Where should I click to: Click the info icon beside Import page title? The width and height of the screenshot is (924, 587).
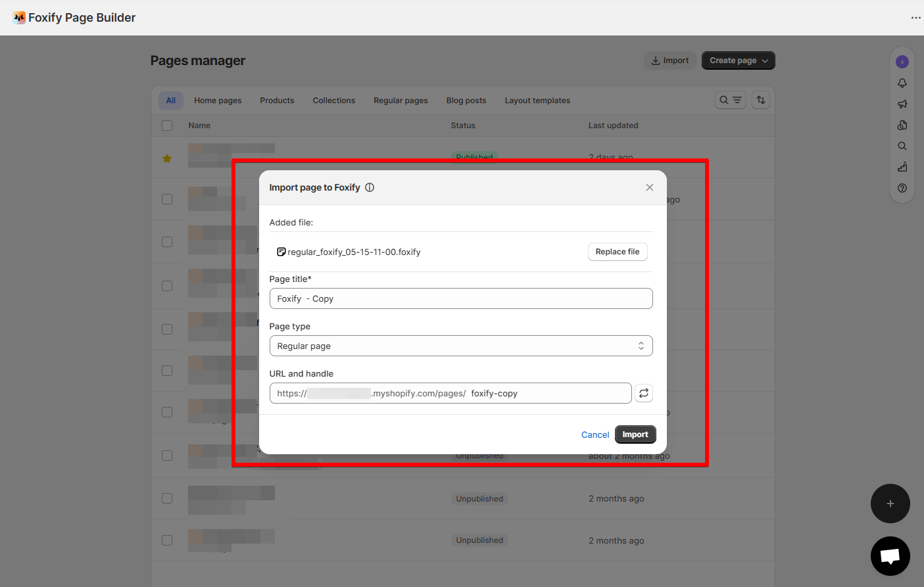370,187
